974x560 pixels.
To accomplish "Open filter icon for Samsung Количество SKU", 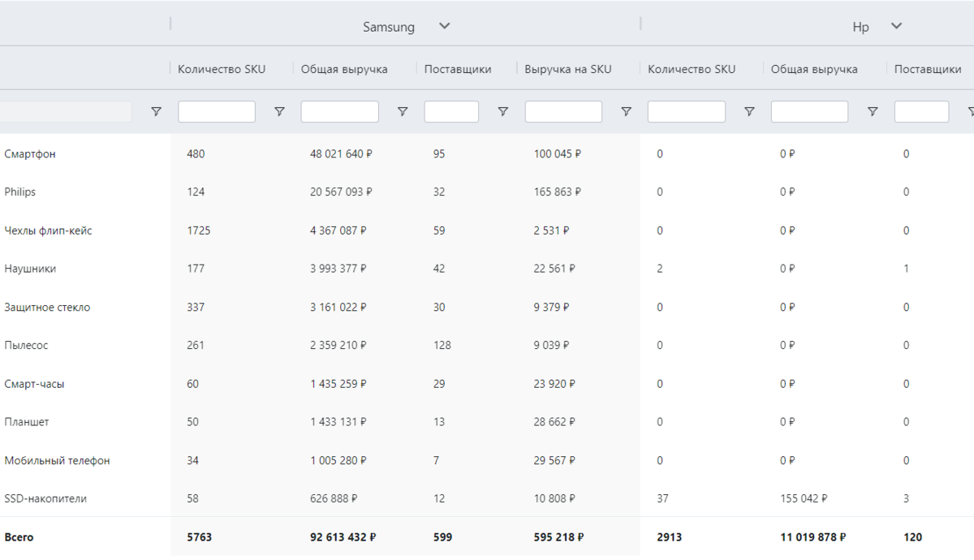I will click(279, 112).
